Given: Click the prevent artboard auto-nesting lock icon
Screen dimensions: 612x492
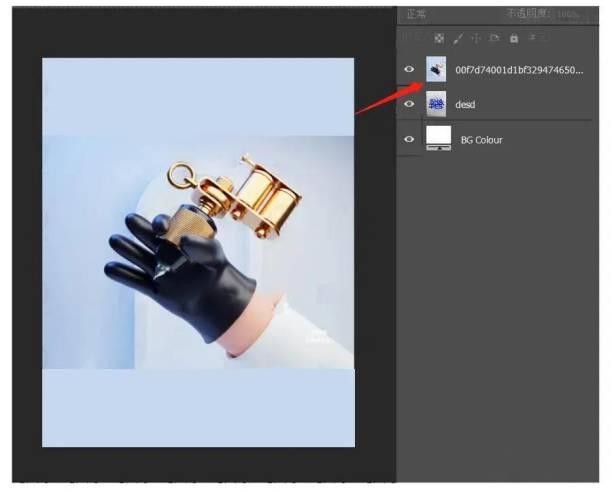Looking at the screenshot, I should 495,38.
